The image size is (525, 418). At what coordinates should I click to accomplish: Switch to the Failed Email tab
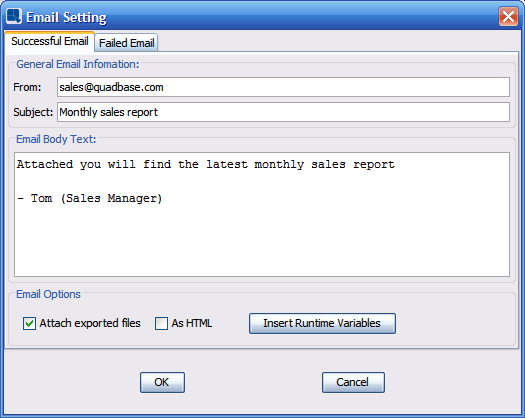pyautogui.click(x=126, y=43)
